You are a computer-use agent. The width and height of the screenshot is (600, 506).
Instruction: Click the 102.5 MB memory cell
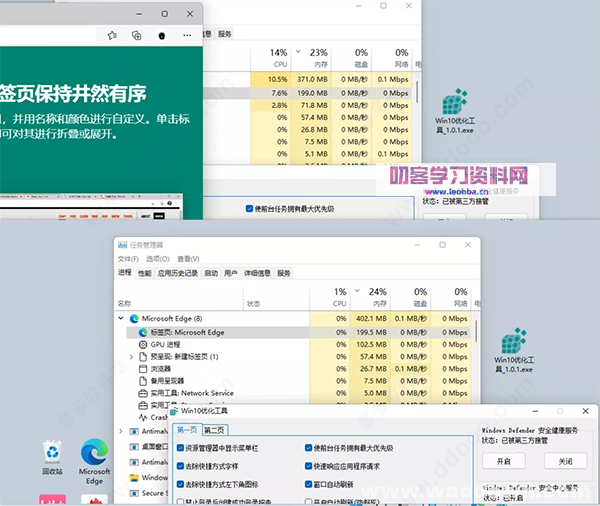370,344
